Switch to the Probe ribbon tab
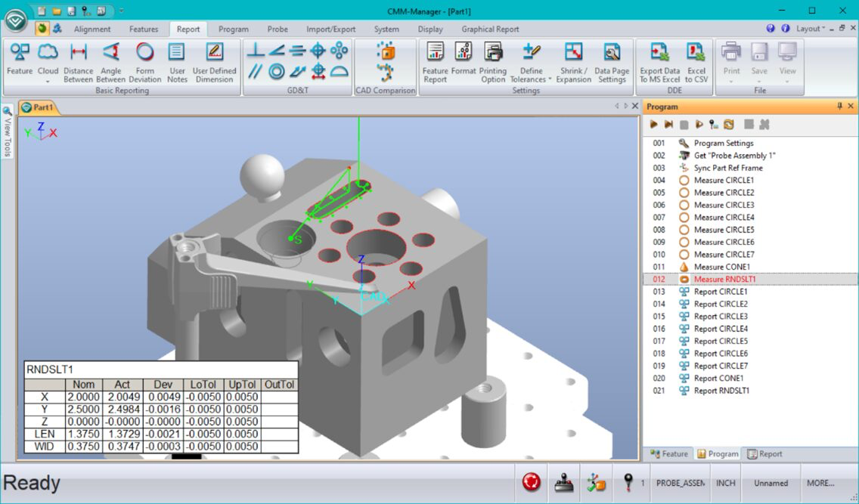859x504 pixels. [278, 29]
